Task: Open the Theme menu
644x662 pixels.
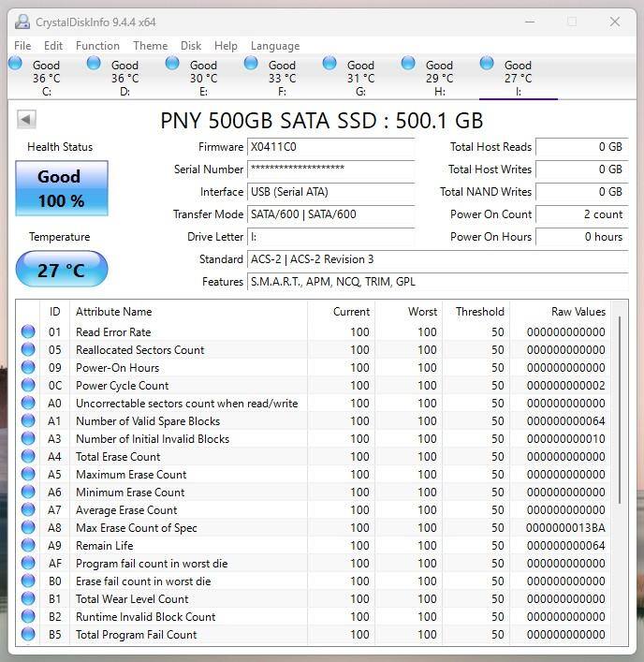Action: point(150,45)
